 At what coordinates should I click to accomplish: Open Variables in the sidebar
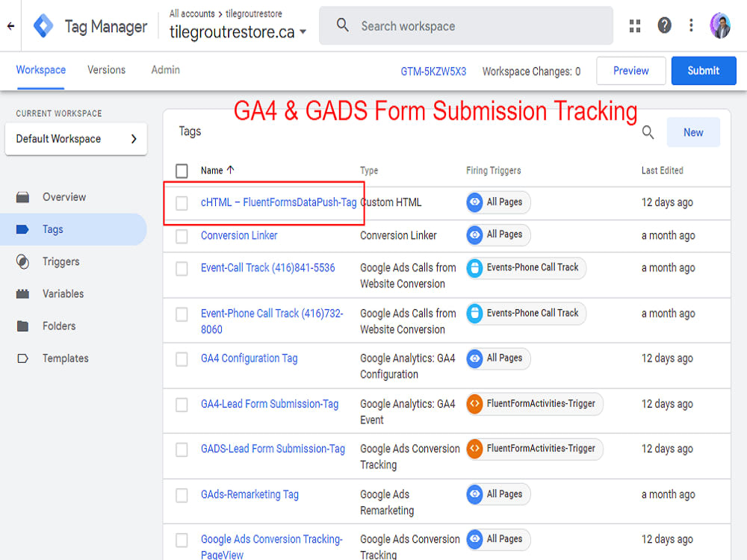tap(63, 293)
